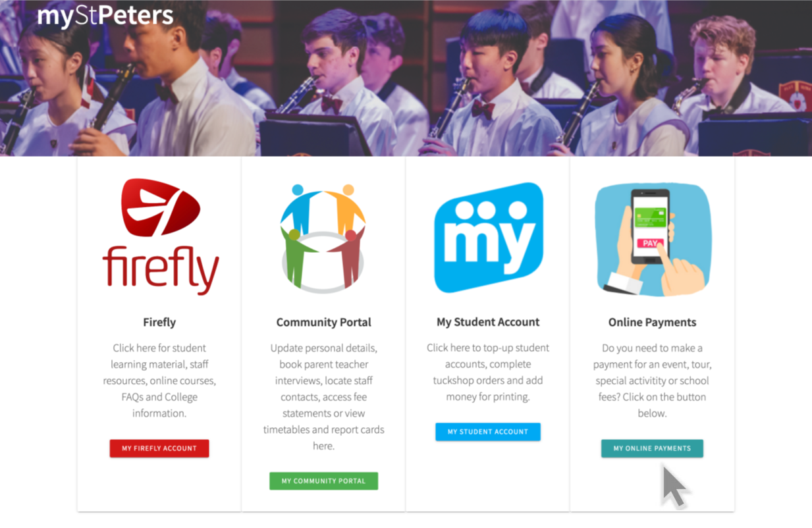The height and width of the screenshot is (528, 812).
Task: Click the Community Portal description text
Action: click(x=323, y=397)
